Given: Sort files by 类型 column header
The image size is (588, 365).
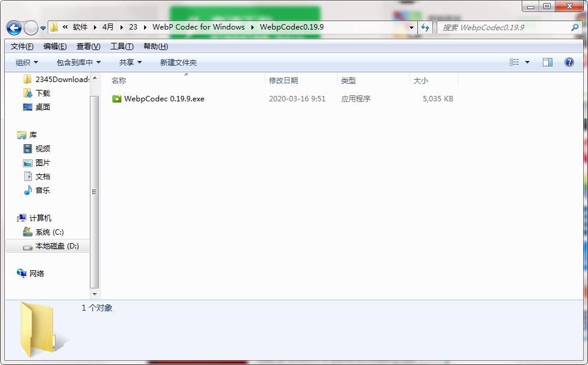Looking at the screenshot, I should pos(349,81).
